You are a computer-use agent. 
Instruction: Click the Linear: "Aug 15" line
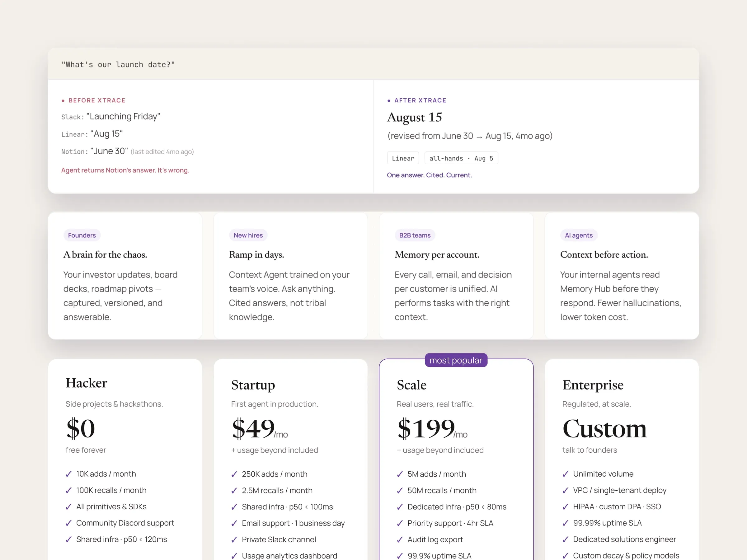click(x=92, y=134)
